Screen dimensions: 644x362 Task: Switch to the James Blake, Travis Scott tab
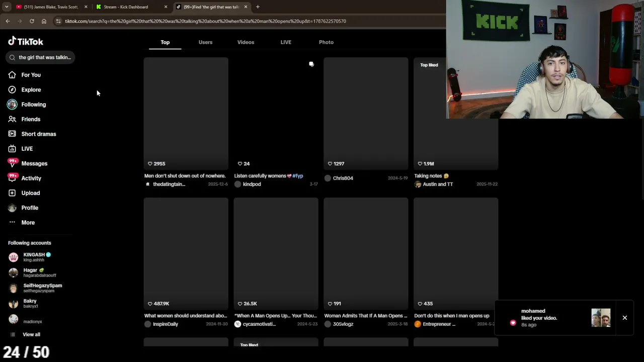(x=50, y=7)
